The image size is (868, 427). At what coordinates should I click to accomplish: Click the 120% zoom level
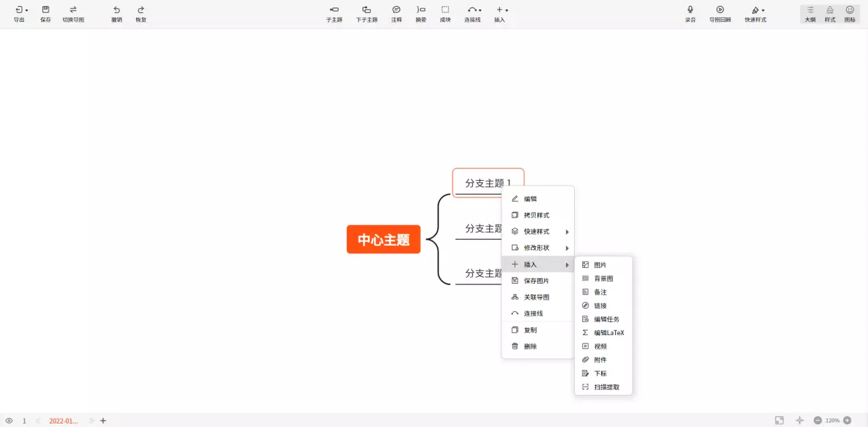coord(832,420)
